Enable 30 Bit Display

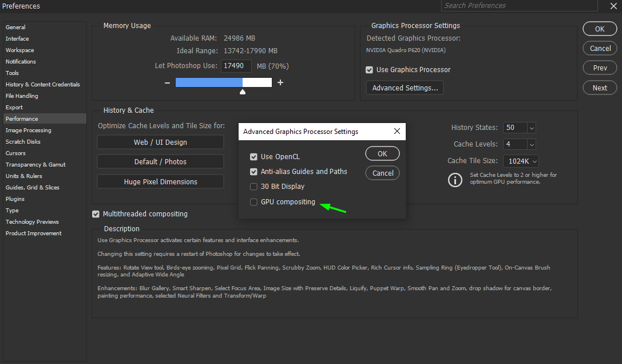[x=253, y=186]
